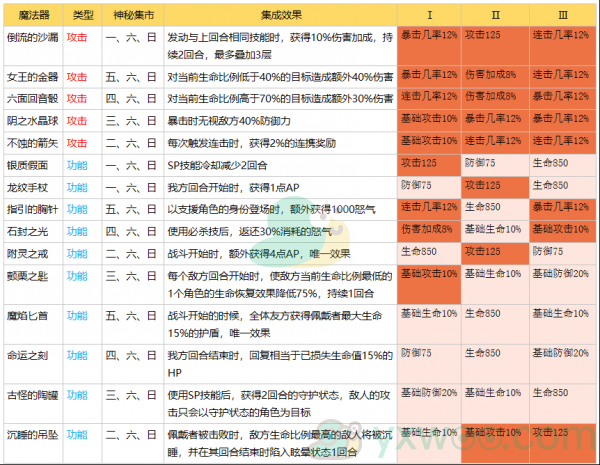
Task: Click the effect '战斗开始时，额外获得4点AP，唯一效果'
Action: (x=259, y=254)
